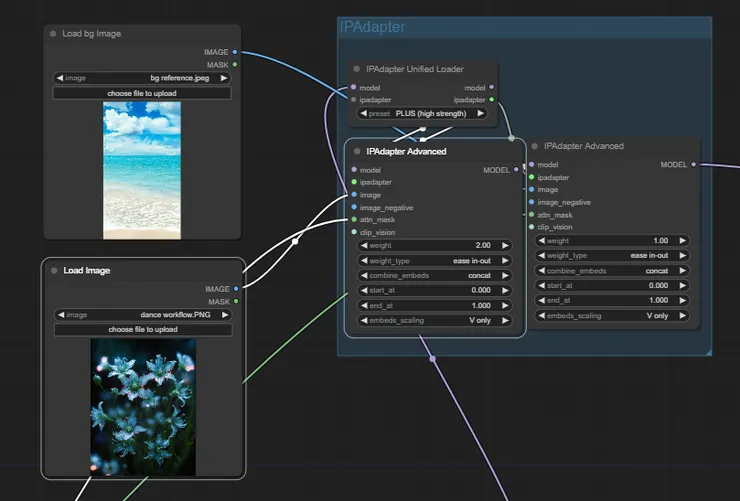This screenshot has width=740, height=501.
Task: Increase start_at using right arrow in weight 2.00 node
Action: pyautogui.click(x=504, y=291)
